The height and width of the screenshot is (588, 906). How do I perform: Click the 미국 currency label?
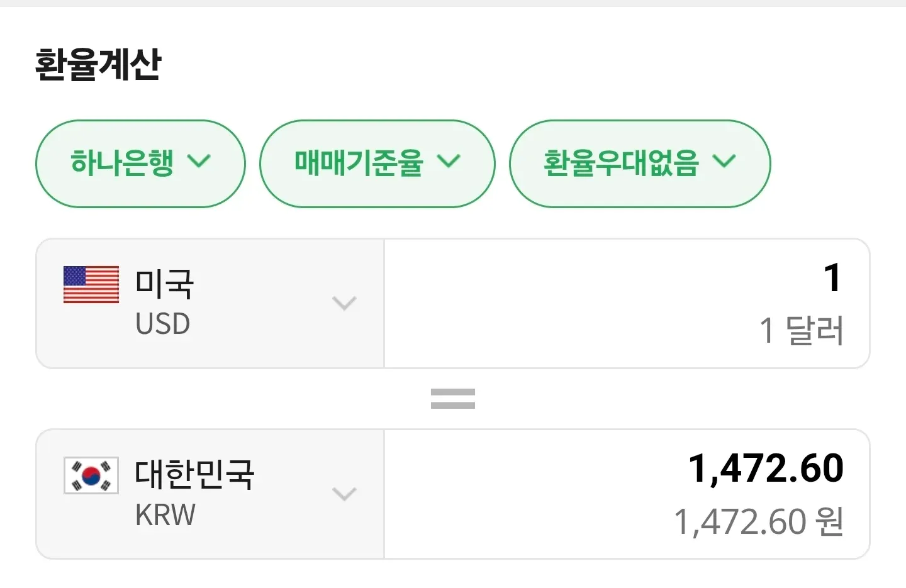click(x=165, y=283)
